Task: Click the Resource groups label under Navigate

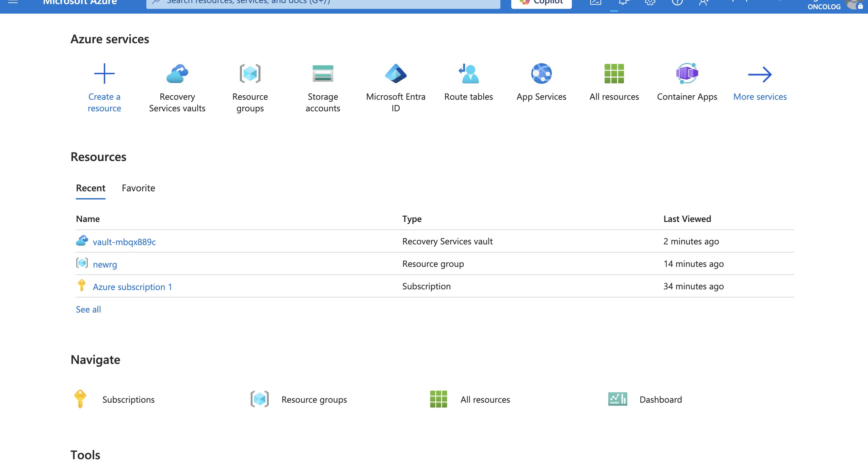Action: [x=314, y=399]
